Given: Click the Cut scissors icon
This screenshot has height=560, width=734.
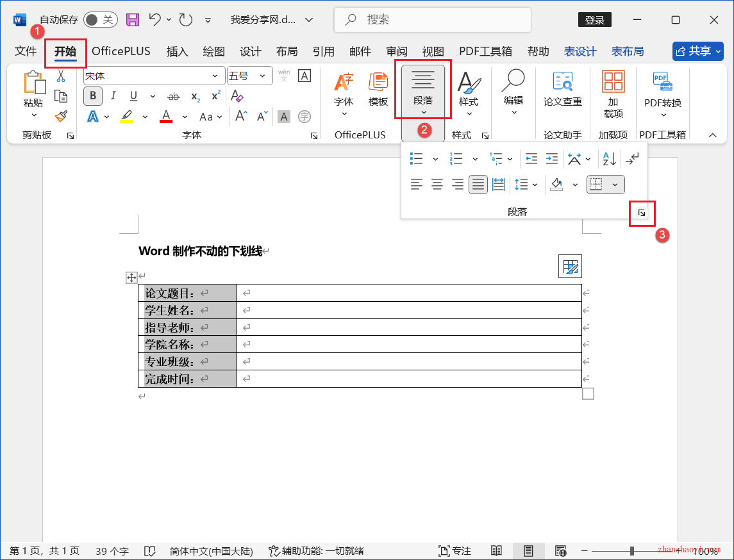Looking at the screenshot, I should (x=61, y=76).
